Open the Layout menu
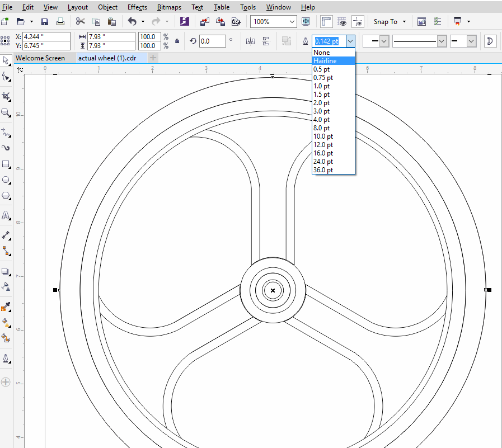 click(77, 7)
